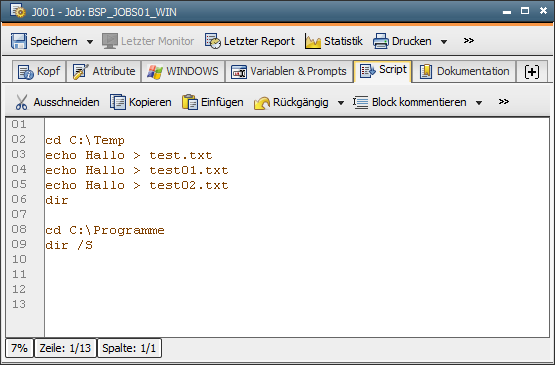This screenshot has height=365, width=555.
Task: Click the [+] add tab button
Action: point(532,72)
